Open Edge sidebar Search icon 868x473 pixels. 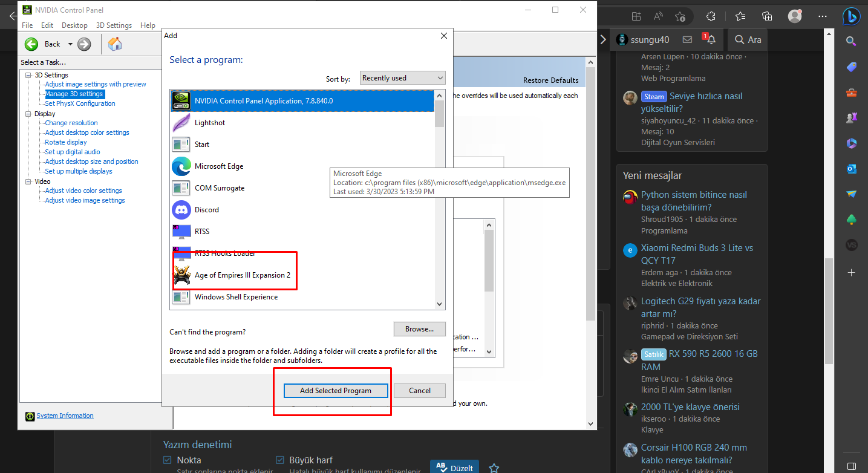(851, 41)
